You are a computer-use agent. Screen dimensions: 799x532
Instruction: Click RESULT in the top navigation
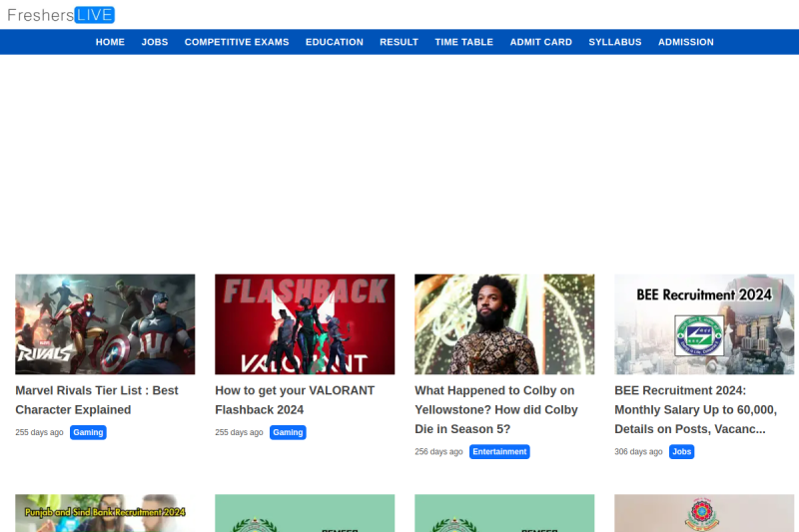(399, 42)
